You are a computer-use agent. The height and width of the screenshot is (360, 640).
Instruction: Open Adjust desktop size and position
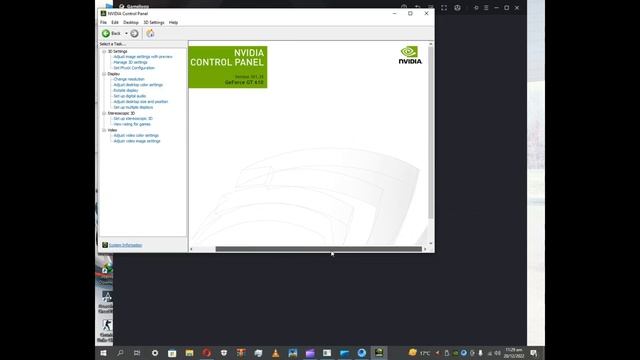(x=141, y=102)
